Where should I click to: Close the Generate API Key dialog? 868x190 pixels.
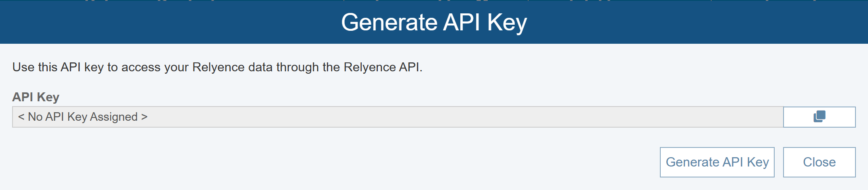pos(819,162)
